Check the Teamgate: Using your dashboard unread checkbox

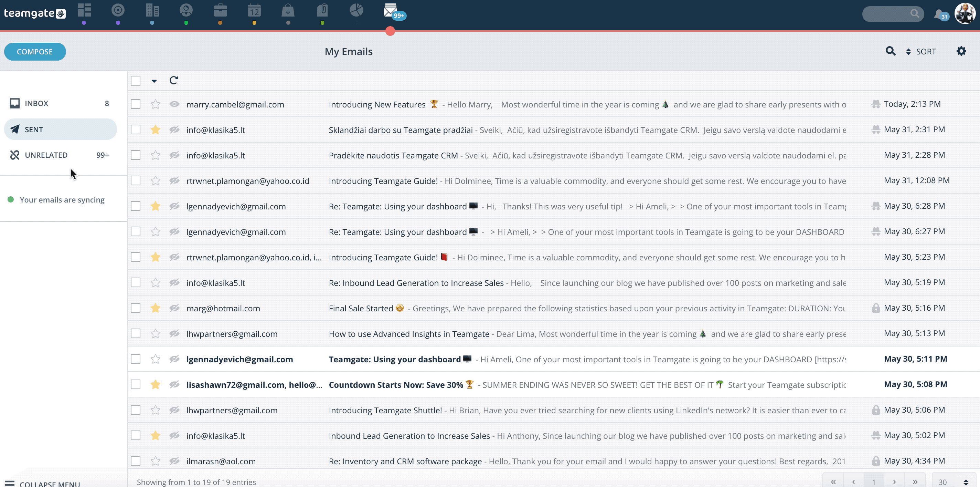coord(136,359)
